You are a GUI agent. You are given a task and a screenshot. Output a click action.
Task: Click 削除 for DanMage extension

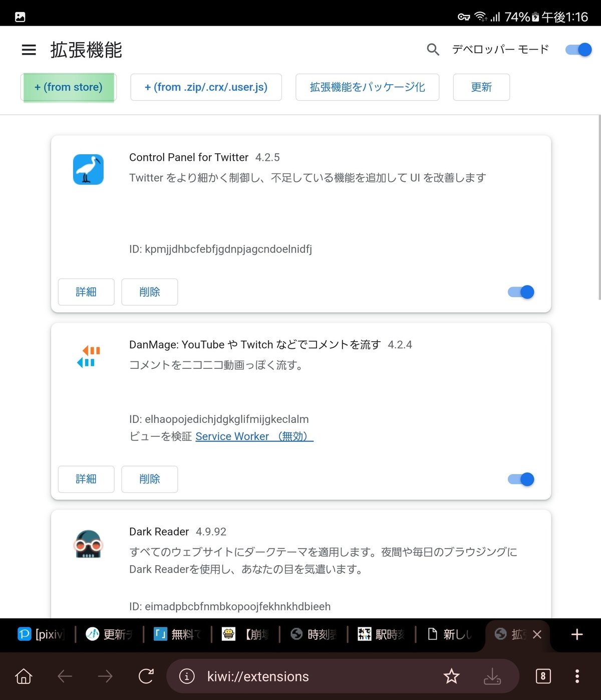tap(150, 479)
